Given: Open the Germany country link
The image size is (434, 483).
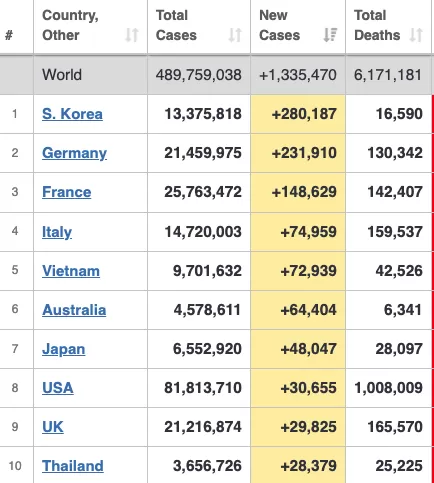Looking at the screenshot, I should 74,153.
